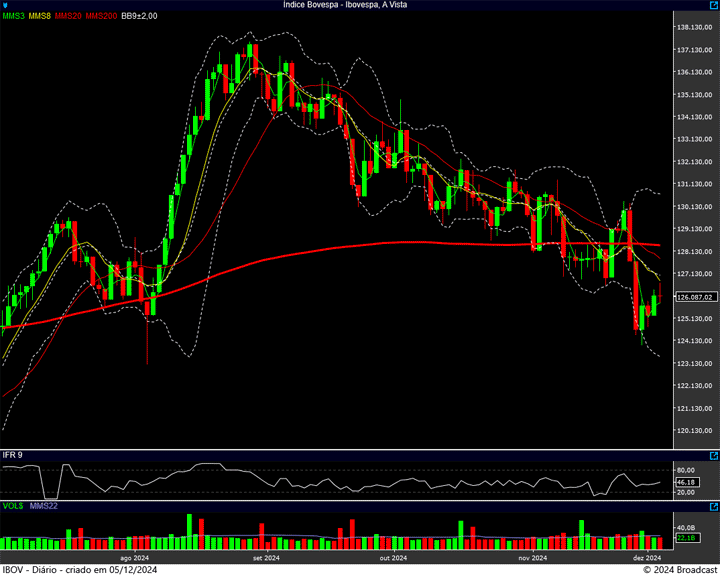
Task: Click the pop-out window icon at top right
Action: pyautogui.click(x=711, y=5)
